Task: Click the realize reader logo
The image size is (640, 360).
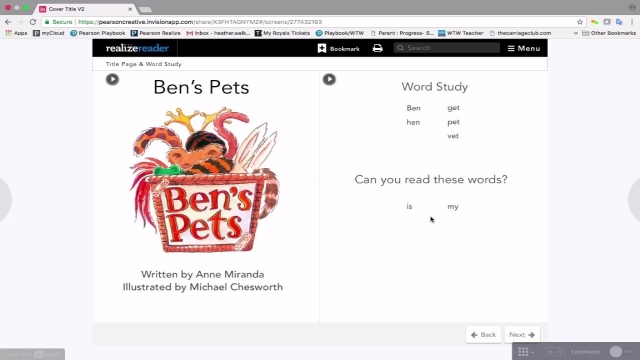Action: point(137,48)
